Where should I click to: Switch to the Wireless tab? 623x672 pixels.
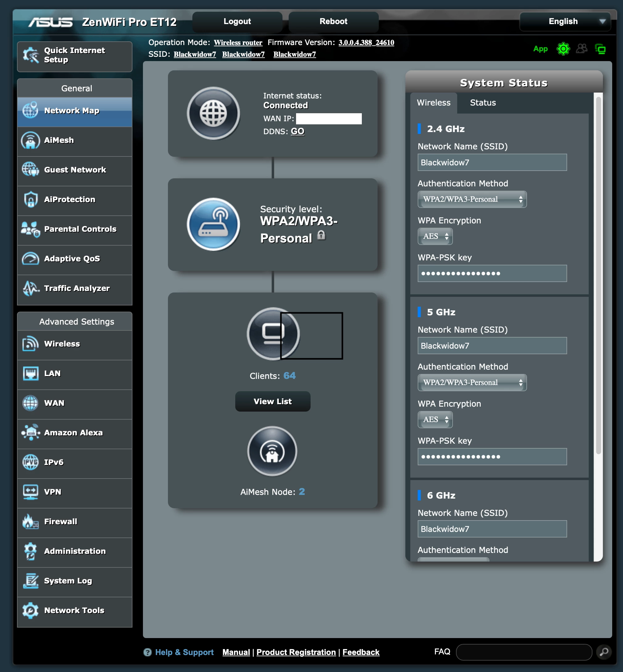click(x=433, y=103)
